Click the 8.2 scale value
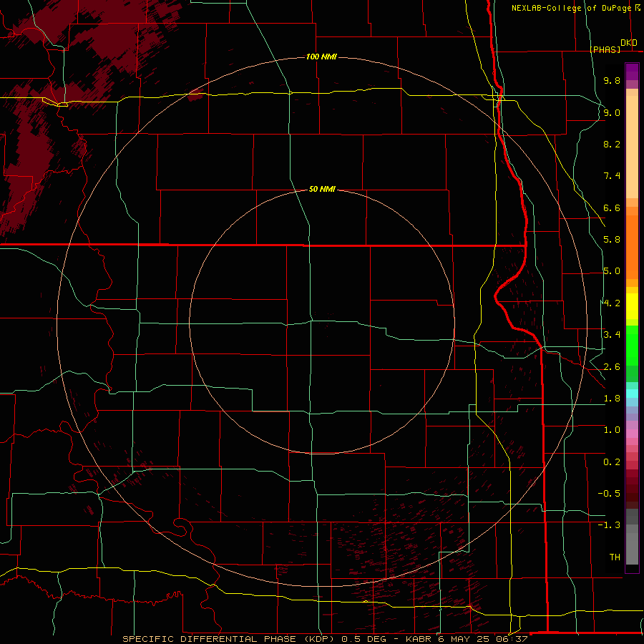Viewport: 644px width, 644px height. pos(612,144)
